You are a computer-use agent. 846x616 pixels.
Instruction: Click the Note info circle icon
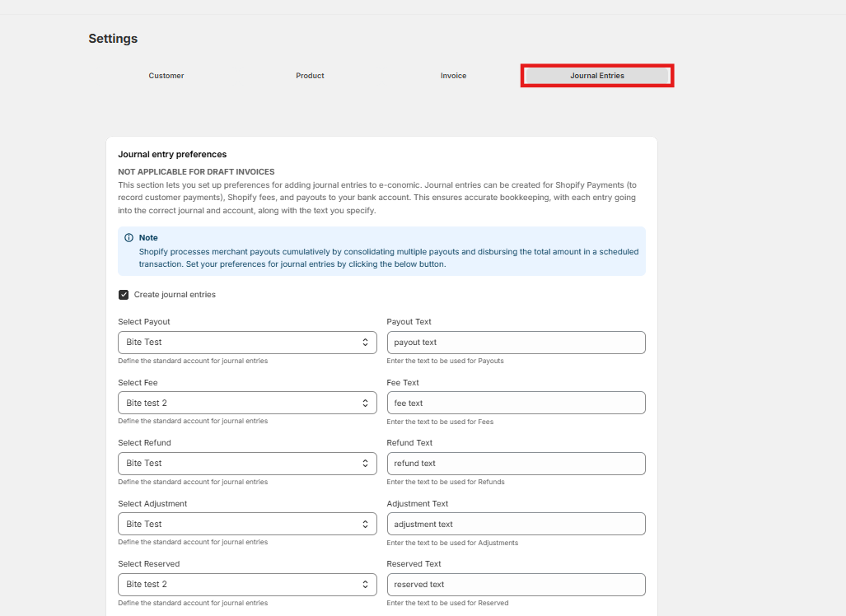129,238
